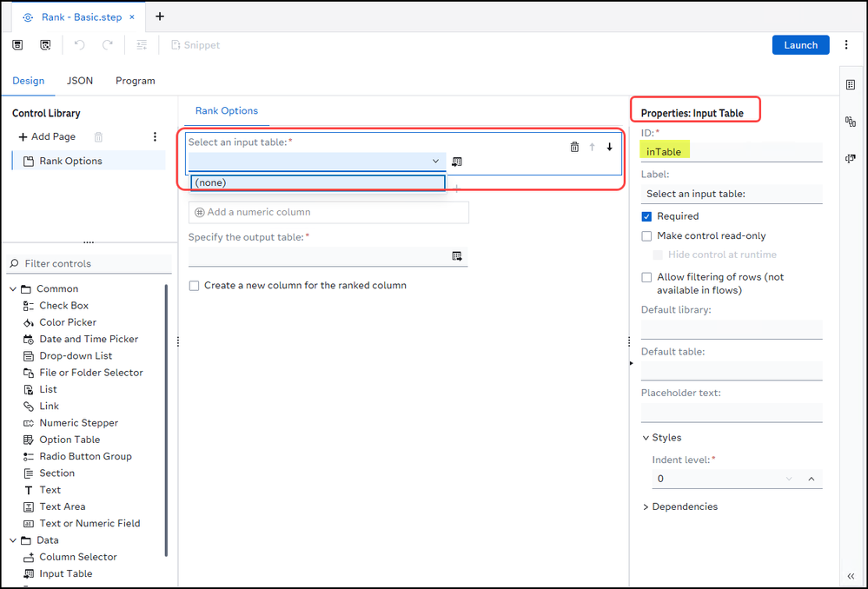
Task: Click the save-as icon in the toolbar
Action: [46, 45]
